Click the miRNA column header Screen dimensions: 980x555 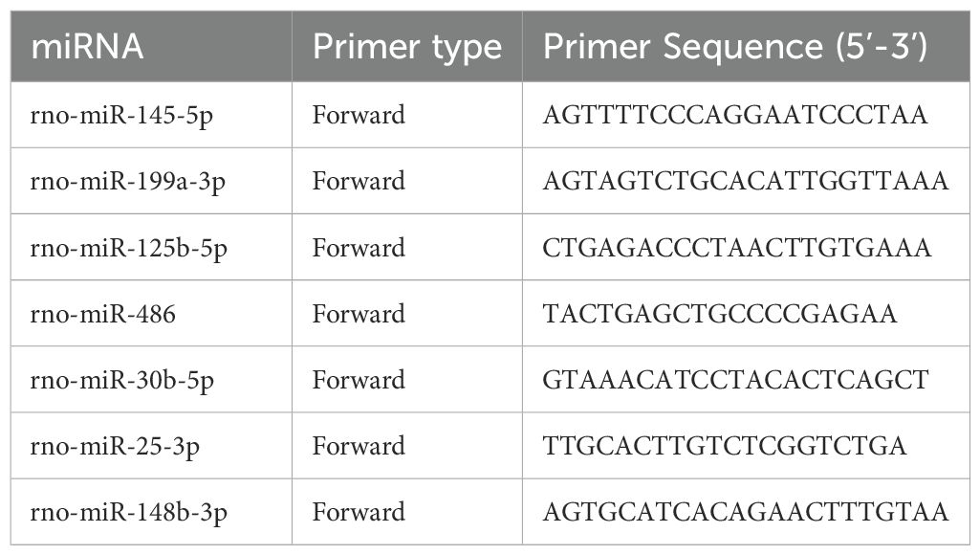tap(87, 47)
